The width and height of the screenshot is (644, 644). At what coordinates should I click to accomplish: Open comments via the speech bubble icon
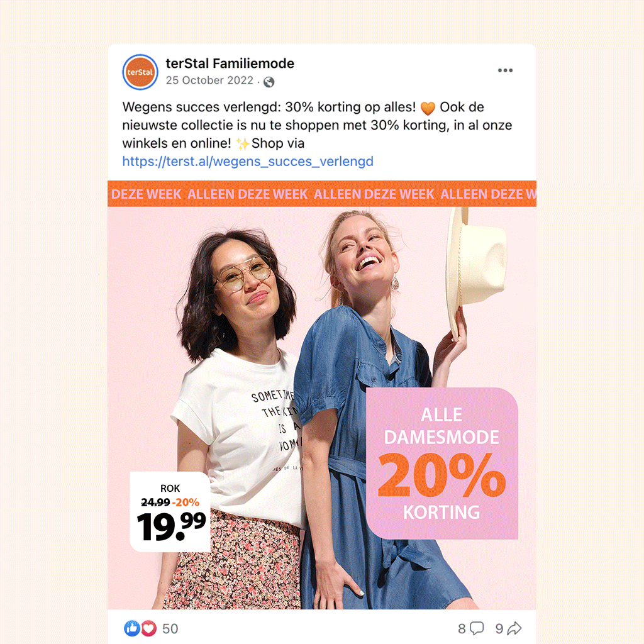pyautogui.click(x=477, y=628)
